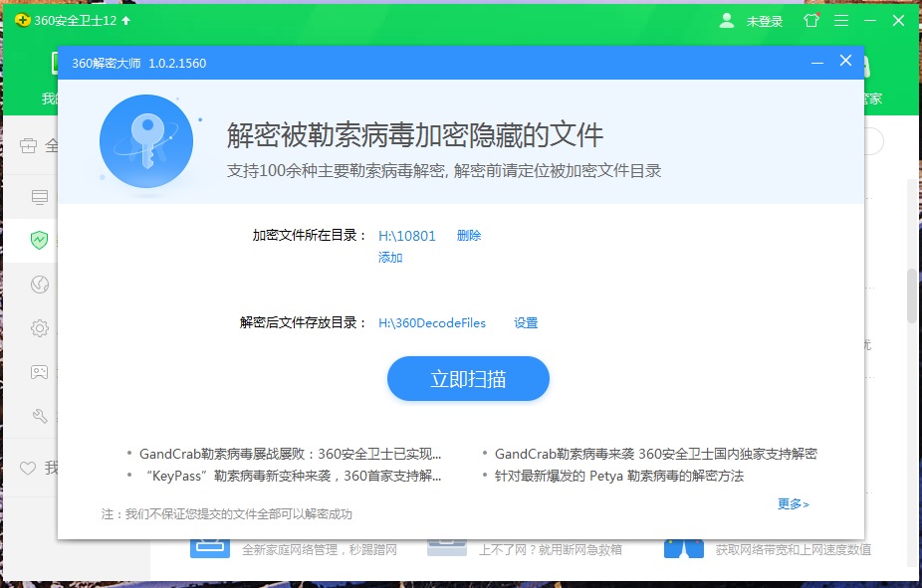This screenshot has width=922, height=588.
Task: Click 添加 to add a directory
Action: click(390, 258)
